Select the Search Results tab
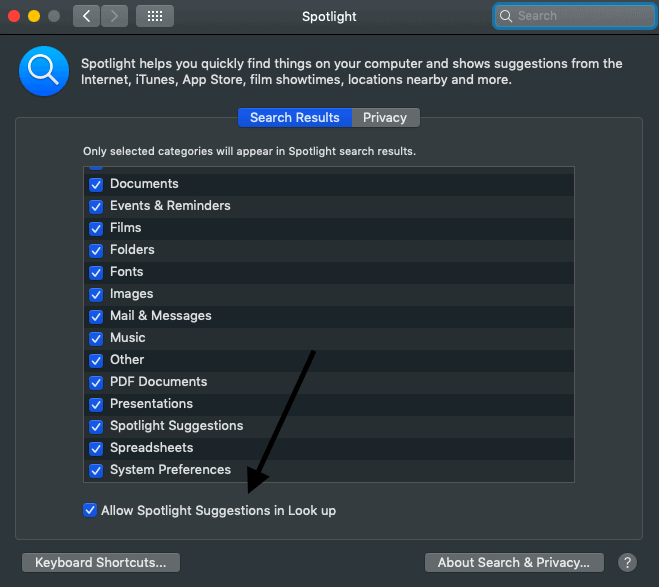659x587 pixels. [295, 118]
